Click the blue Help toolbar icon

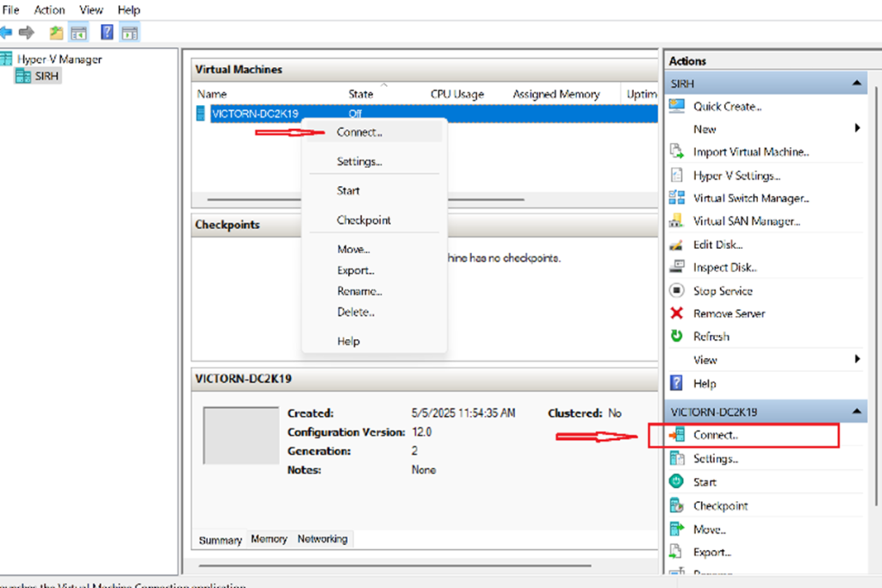point(106,33)
